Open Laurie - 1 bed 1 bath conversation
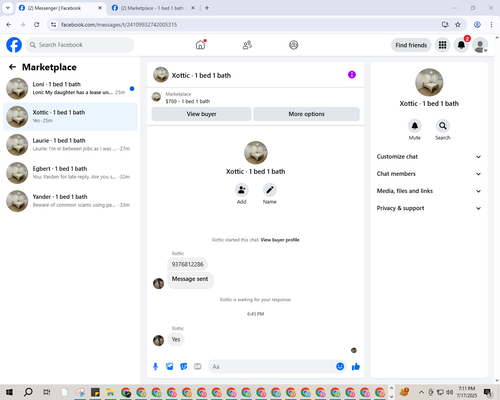Viewport: 500px width, 400px height. (x=70, y=145)
